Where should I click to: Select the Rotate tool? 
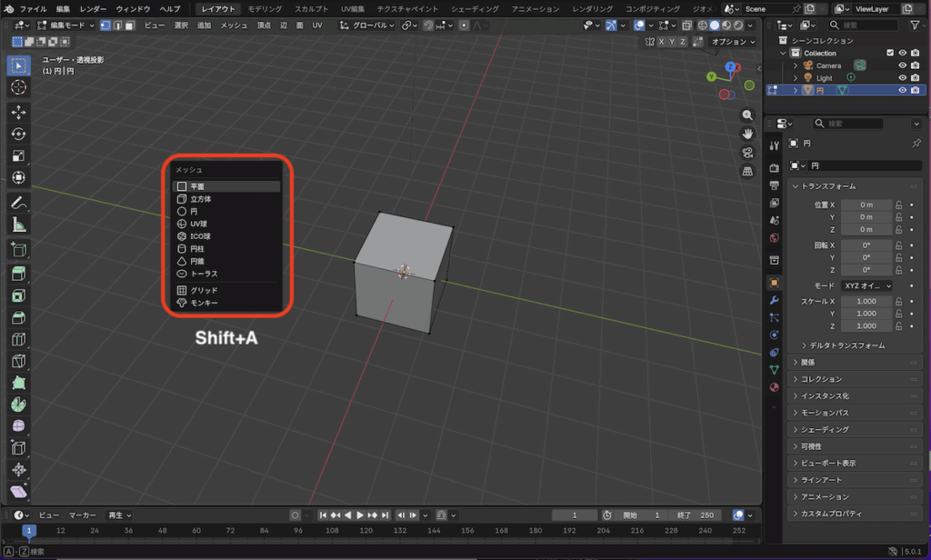click(x=18, y=134)
